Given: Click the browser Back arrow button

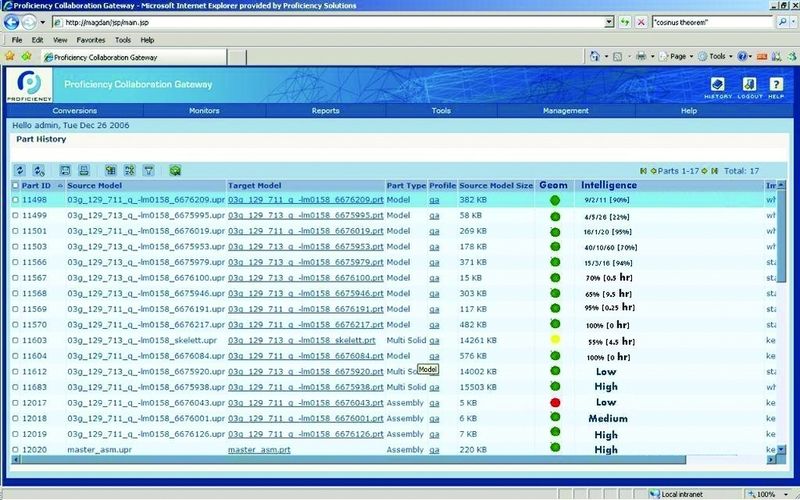Looking at the screenshot, I should (x=11, y=22).
